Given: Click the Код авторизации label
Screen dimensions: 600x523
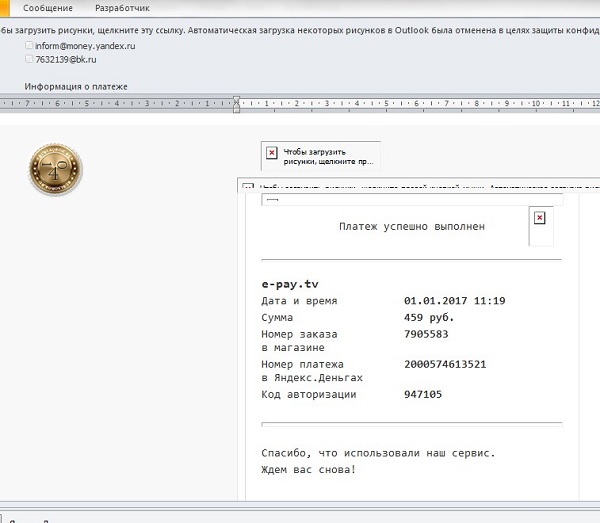Looking at the screenshot, I should [x=309, y=394].
